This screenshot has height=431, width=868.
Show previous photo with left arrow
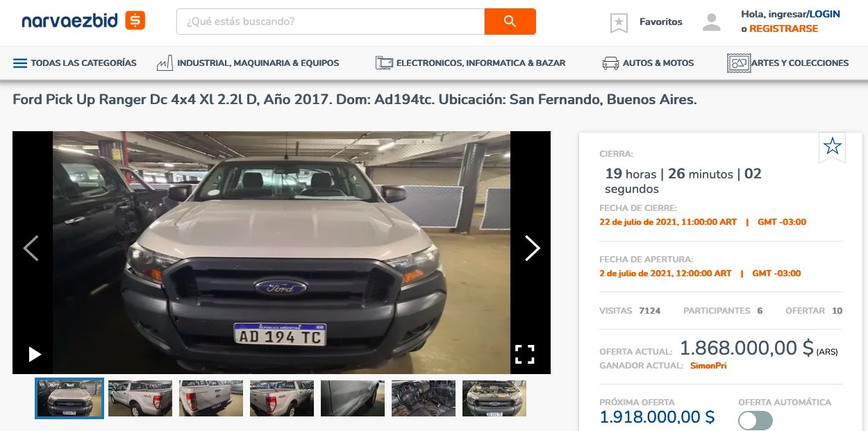tap(31, 248)
